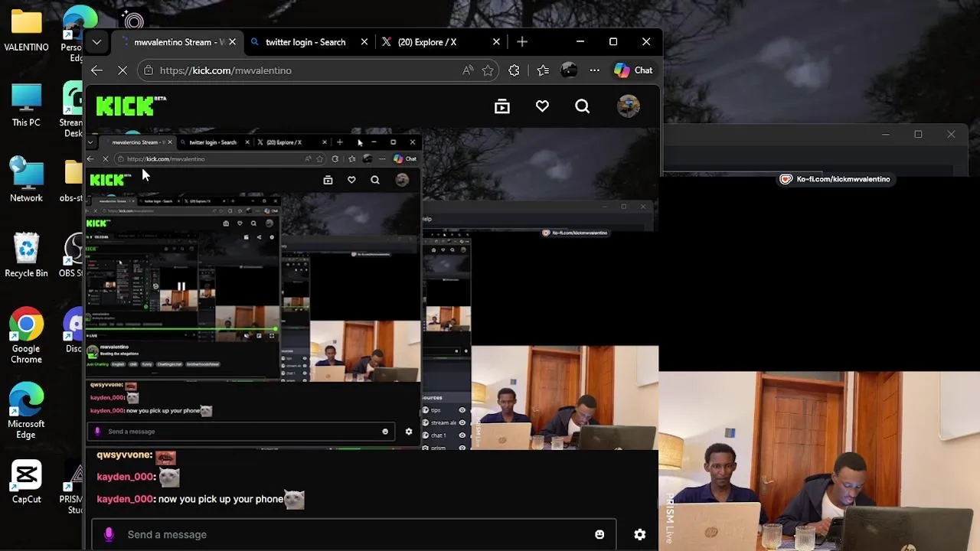Select the Recycle Bin desktop icon
The height and width of the screenshot is (551, 980).
(26, 256)
